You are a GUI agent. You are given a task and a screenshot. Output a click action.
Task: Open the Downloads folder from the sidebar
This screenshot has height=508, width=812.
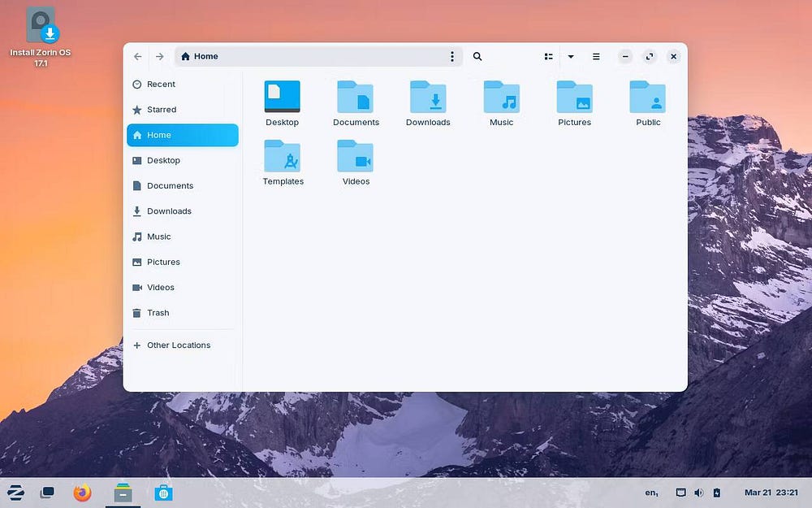pyautogui.click(x=168, y=211)
